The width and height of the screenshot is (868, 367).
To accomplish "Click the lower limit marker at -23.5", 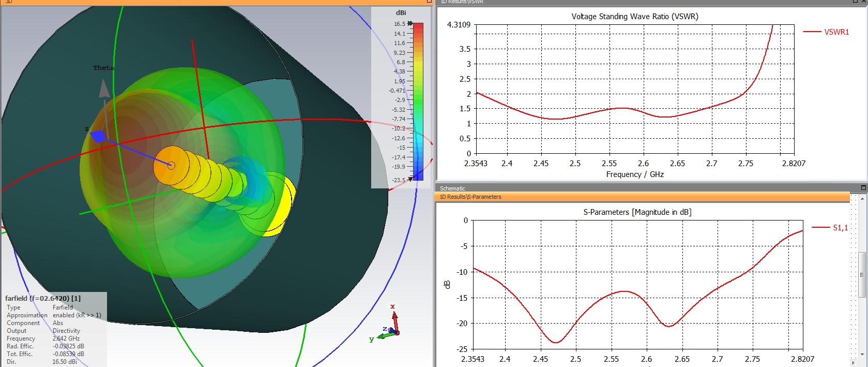I will pos(410,179).
